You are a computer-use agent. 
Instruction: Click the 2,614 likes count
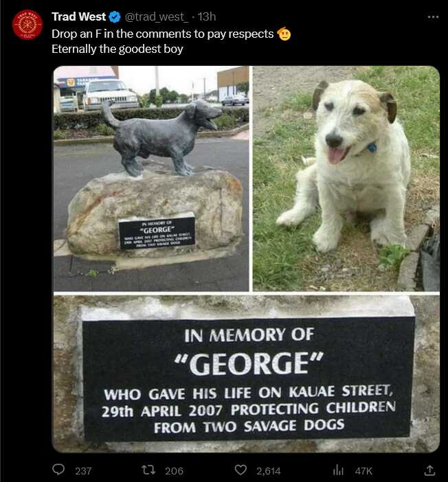point(269,470)
